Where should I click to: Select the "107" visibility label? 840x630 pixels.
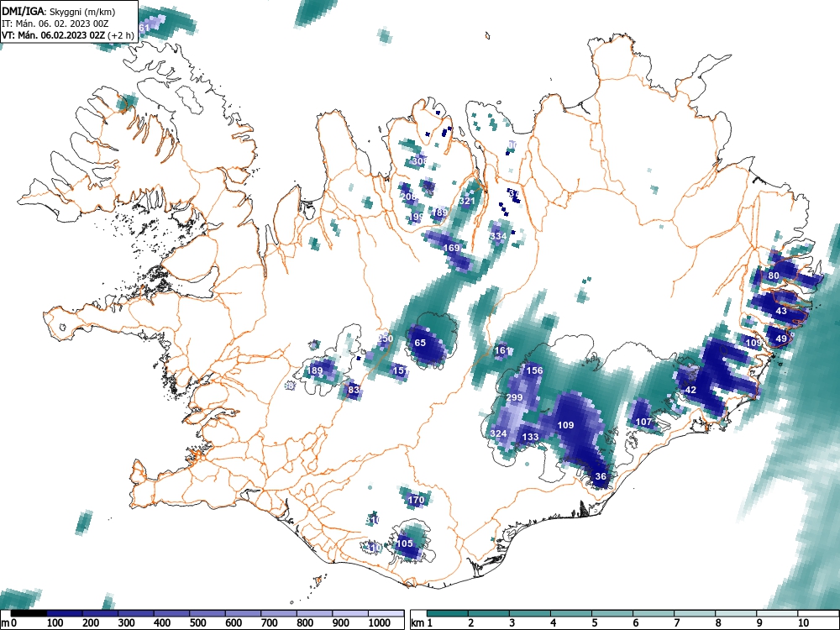tap(643, 422)
